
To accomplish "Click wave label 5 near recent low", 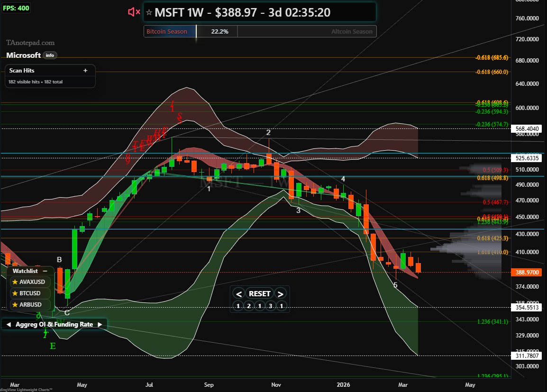I will pos(395,285).
